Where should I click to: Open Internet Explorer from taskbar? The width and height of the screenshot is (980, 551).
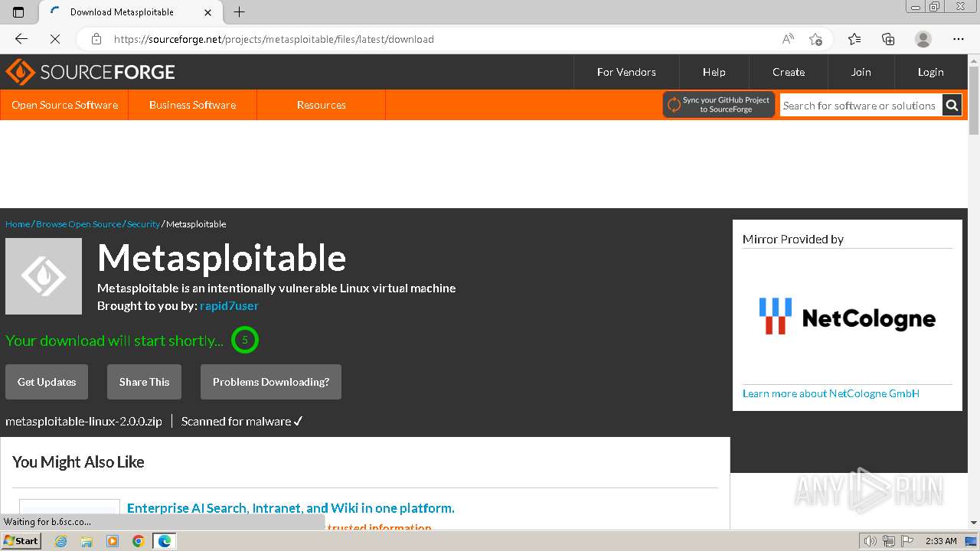(x=60, y=541)
